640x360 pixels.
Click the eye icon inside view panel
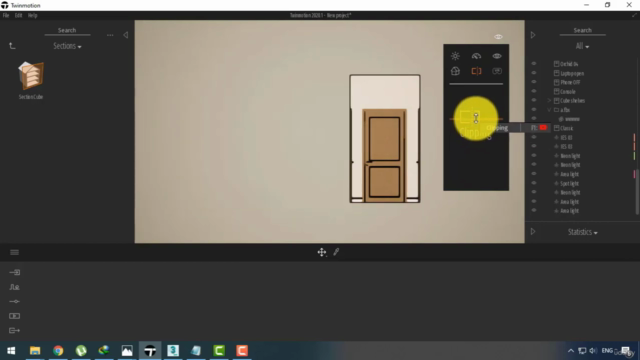click(x=497, y=56)
